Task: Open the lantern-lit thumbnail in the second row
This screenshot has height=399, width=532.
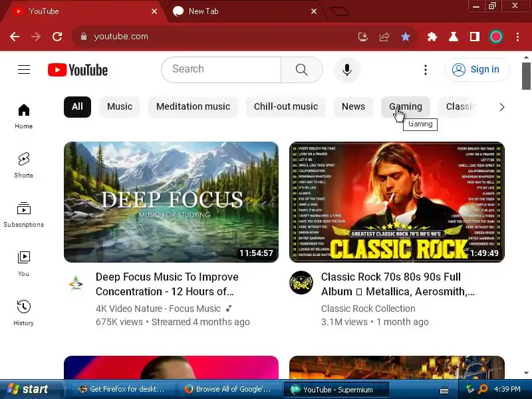Action: click(396, 367)
